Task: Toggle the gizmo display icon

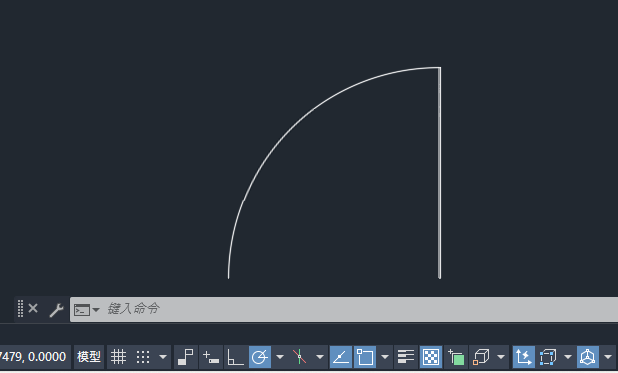Action: [588, 357]
